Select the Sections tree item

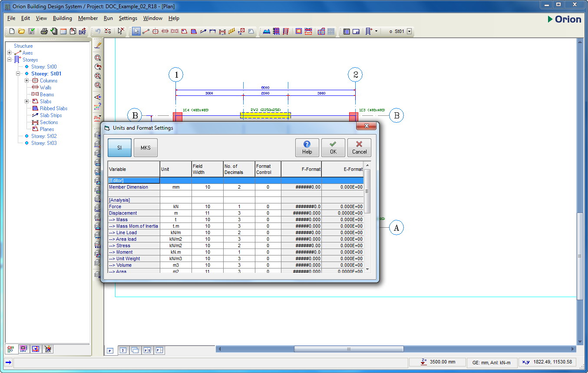coord(49,122)
